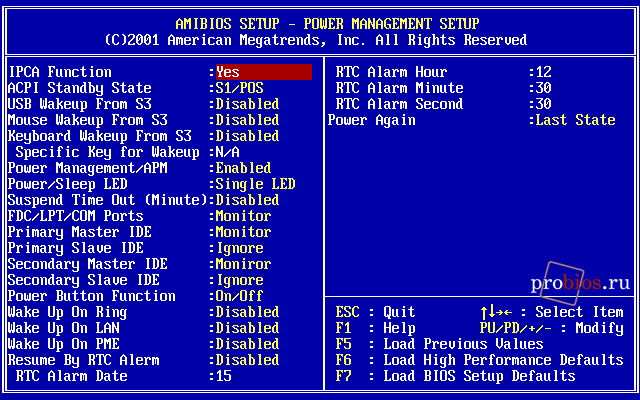
Task: Click FDC/LPT/COM Ports Monitor value
Action: (x=243, y=216)
